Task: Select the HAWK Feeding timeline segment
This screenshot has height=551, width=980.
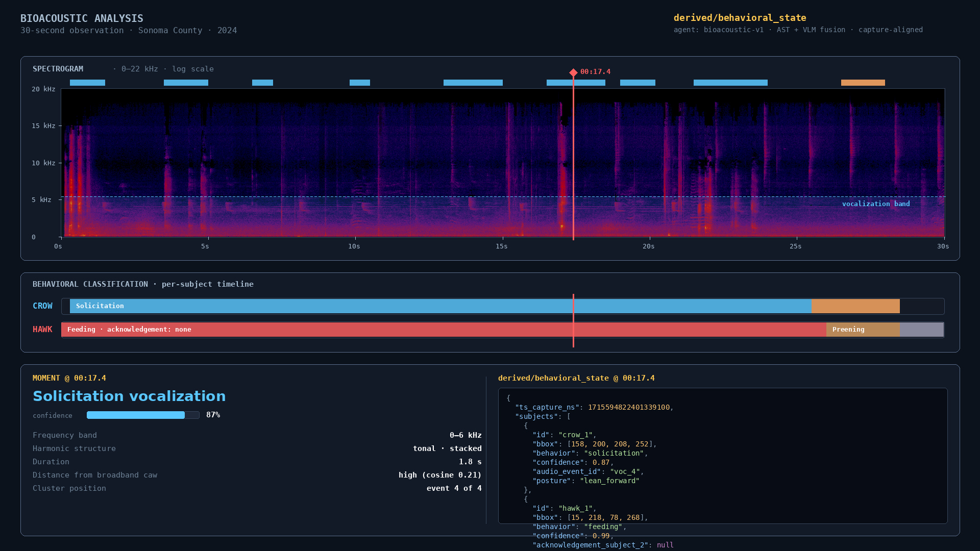Action: pos(444,330)
